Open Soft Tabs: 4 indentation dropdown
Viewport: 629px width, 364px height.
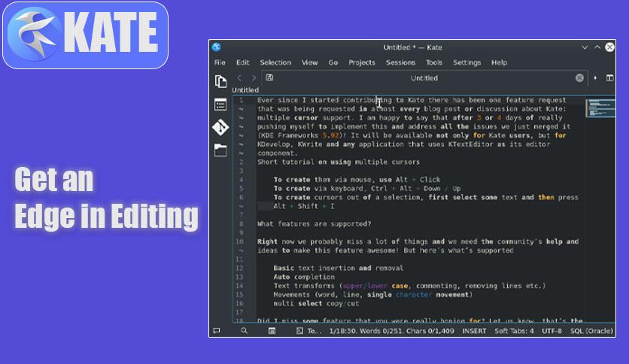(514, 331)
